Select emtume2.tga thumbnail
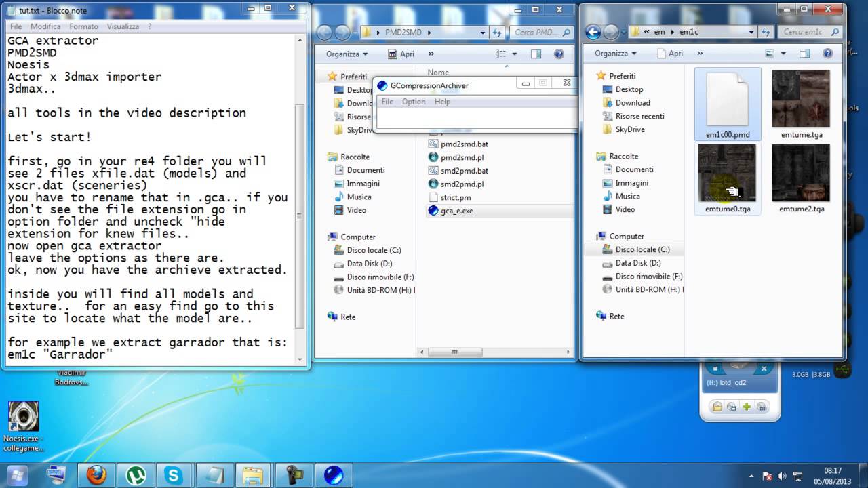This screenshot has height=488, width=868. (802, 179)
